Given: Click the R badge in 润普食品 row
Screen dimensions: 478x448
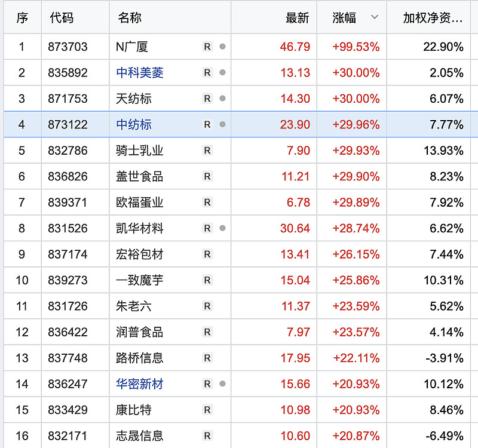Looking at the screenshot, I should point(207,332).
